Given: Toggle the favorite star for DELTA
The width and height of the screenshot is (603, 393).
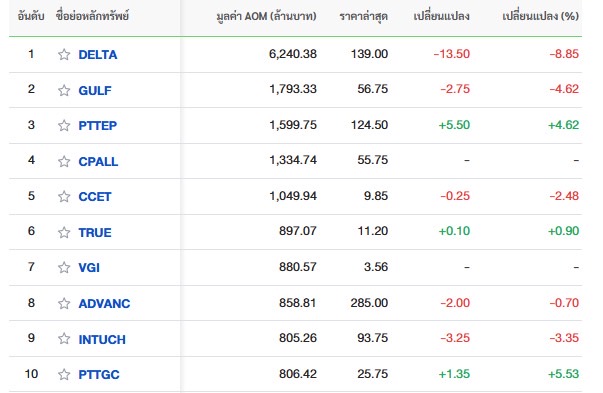Looking at the screenshot, I should pos(64,55).
